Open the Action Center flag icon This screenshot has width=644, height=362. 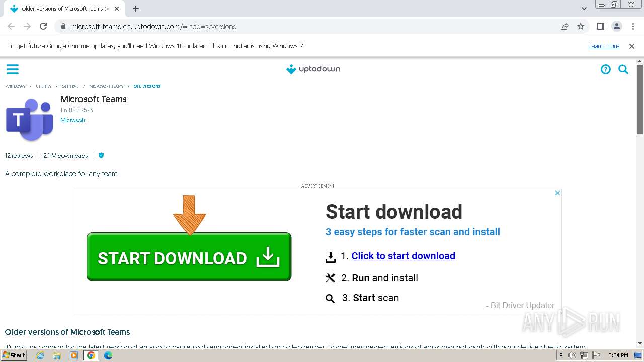coord(596,355)
